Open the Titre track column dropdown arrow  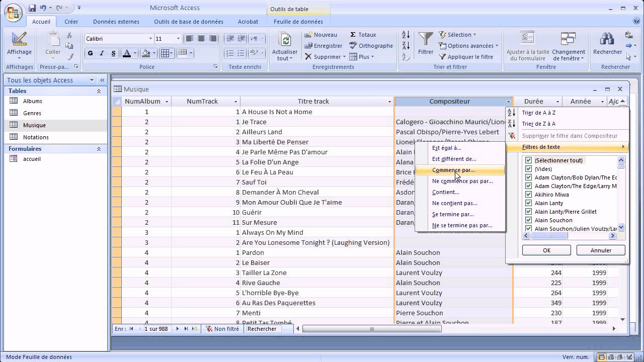pos(389,102)
